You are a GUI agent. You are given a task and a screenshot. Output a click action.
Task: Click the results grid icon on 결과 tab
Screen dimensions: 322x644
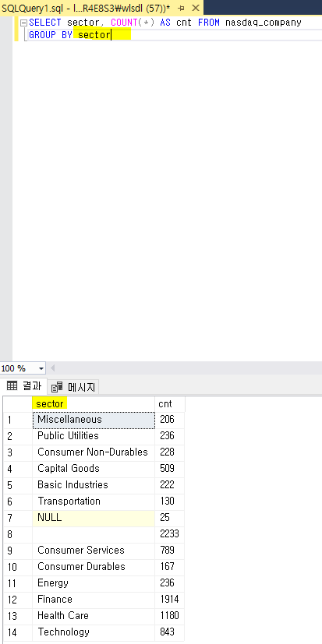[12, 386]
